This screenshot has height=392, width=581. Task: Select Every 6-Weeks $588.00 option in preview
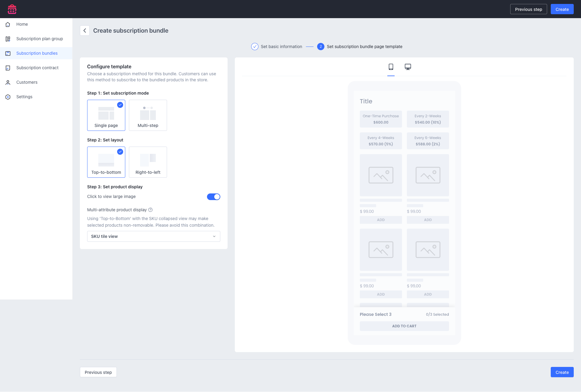pos(428,141)
